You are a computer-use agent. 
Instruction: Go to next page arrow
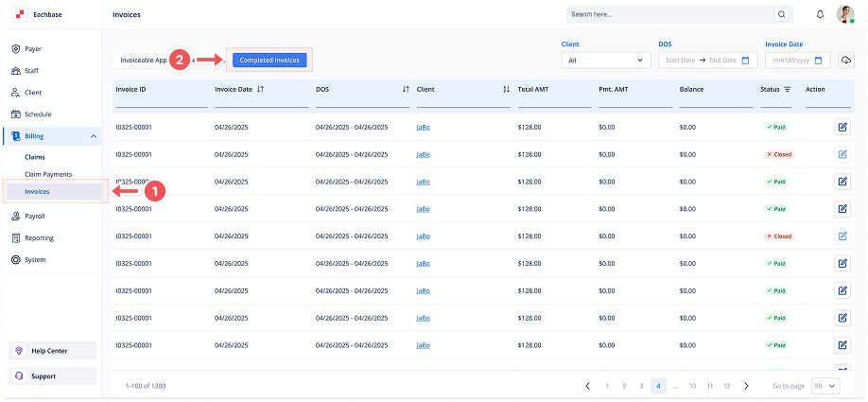746,386
